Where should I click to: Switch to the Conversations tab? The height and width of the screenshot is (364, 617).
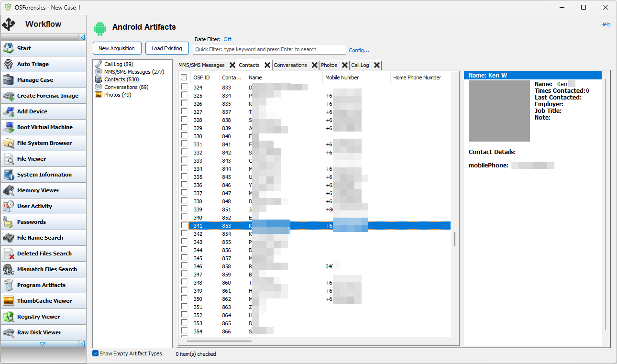pyautogui.click(x=290, y=65)
